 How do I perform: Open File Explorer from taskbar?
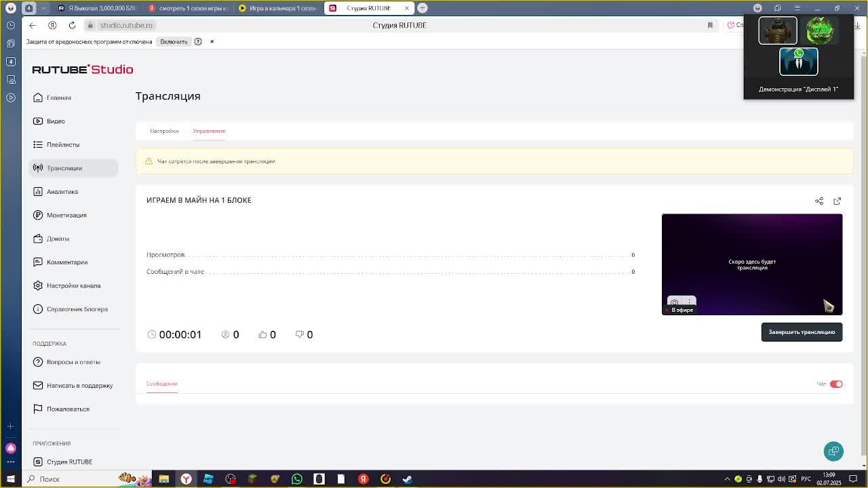(164, 479)
